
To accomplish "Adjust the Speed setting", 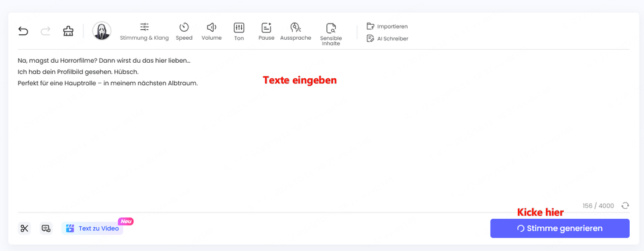I will coord(184,32).
